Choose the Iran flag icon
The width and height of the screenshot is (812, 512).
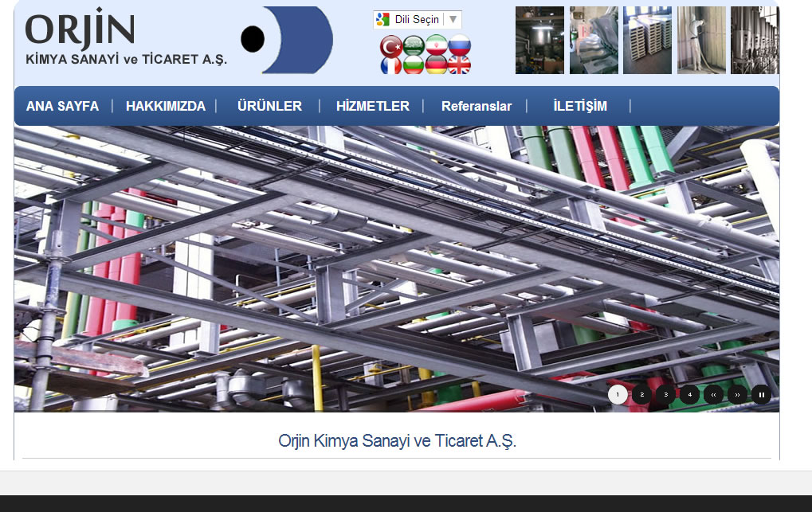point(437,45)
